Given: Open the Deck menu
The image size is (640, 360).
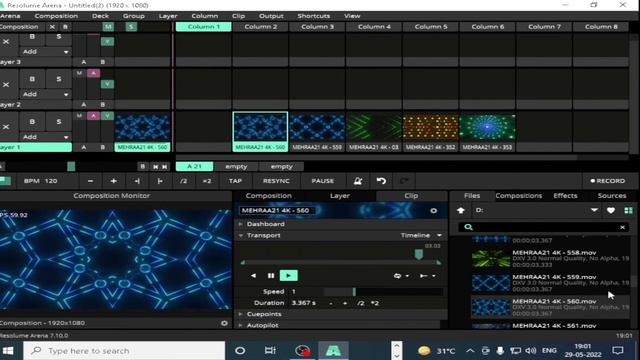Looking at the screenshot, I should (x=100, y=16).
